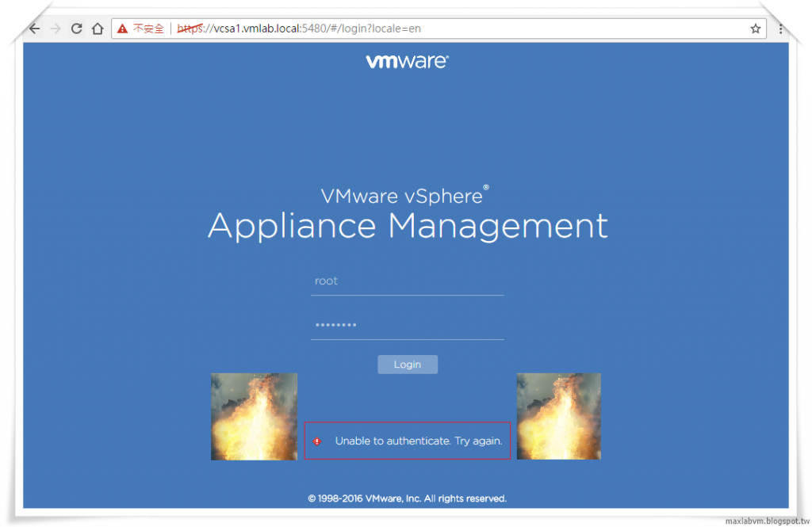The height and width of the screenshot is (527, 812).
Task: Focus the username field containing root
Action: [407, 281]
